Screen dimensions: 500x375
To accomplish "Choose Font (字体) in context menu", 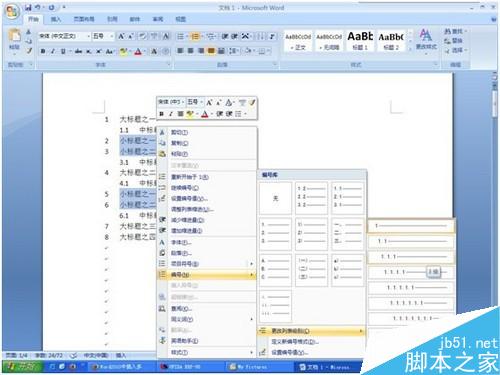I will tap(207, 242).
